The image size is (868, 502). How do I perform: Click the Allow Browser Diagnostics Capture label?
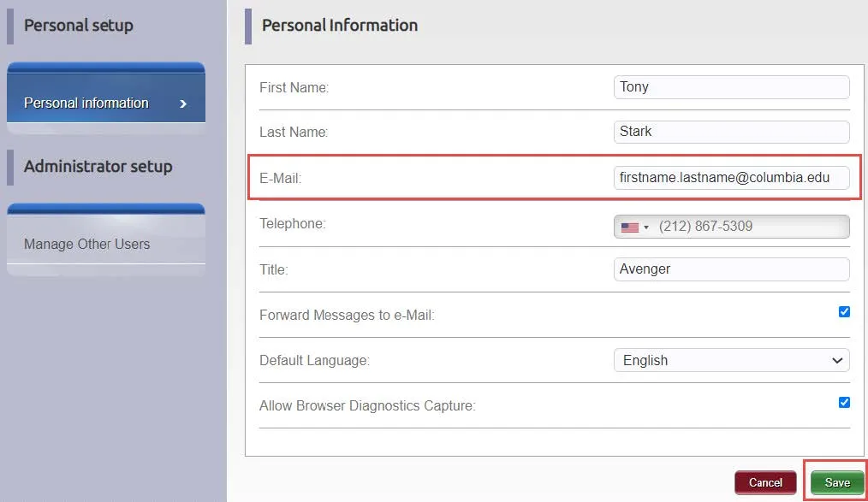click(x=367, y=406)
